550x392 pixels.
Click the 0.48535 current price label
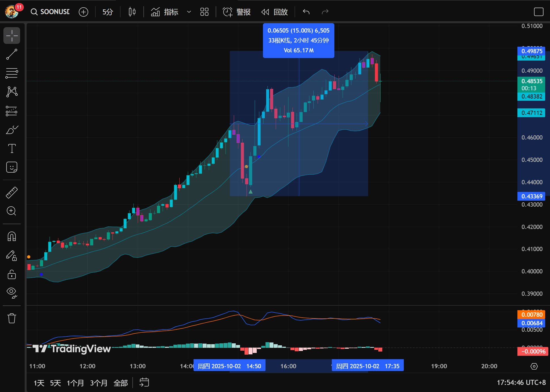532,81
